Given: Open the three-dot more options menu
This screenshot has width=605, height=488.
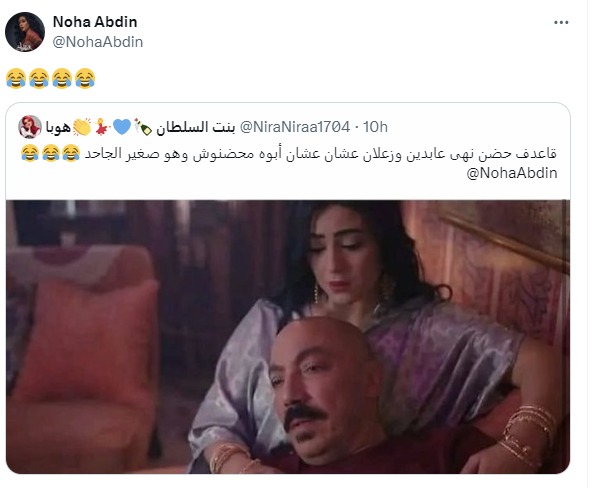Looking at the screenshot, I should pos(561,23).
